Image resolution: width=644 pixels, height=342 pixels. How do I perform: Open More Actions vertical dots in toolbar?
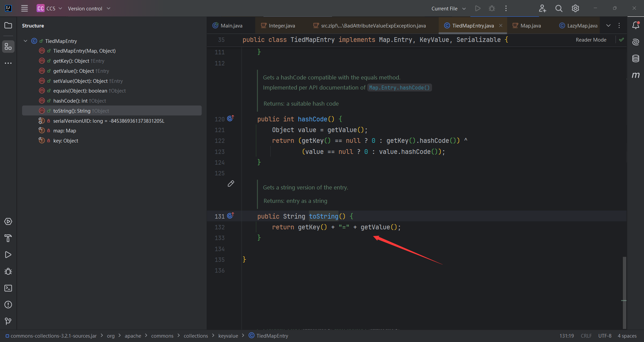tap(506, 8)
